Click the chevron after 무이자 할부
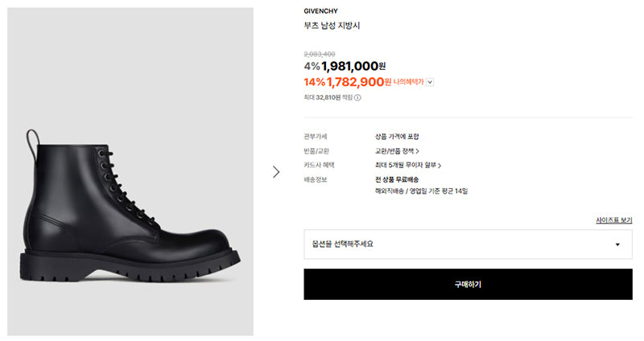This screenshot has width=644, height=341. (x=439, y=166)
